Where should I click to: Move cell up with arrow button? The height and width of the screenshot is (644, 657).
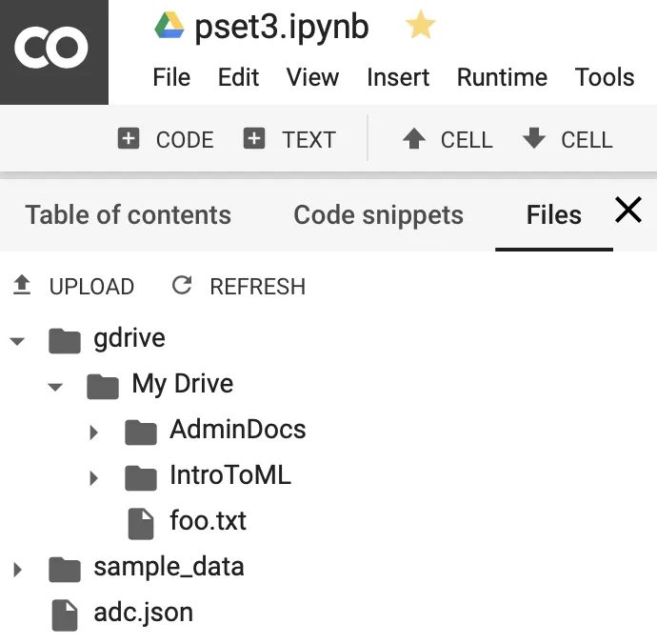448,140
